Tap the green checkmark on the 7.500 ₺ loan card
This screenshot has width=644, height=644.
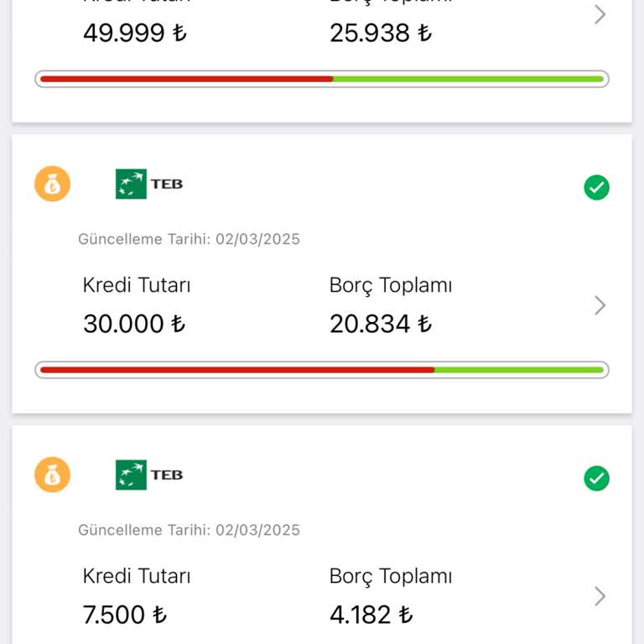pyautogui.click(x=596, y=479)
